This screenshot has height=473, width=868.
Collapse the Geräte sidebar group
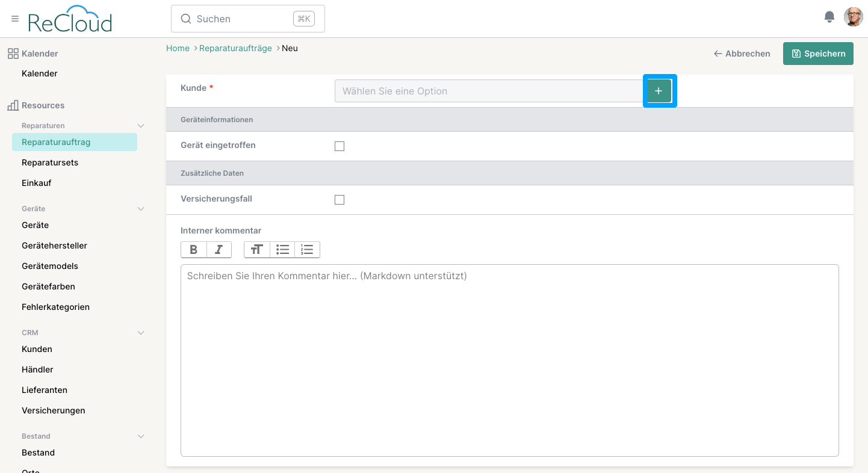pyautogui.click(x=141, y=209)
